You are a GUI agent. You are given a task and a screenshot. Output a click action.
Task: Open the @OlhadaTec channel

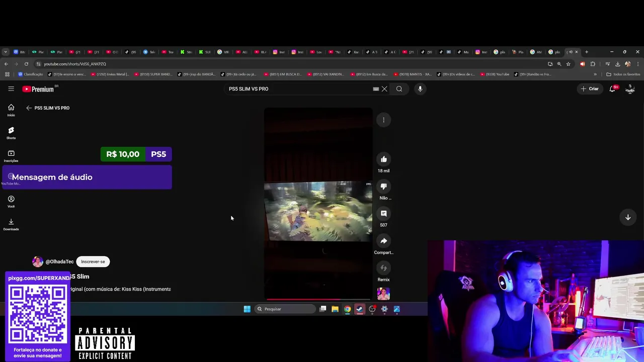(59, 261)
